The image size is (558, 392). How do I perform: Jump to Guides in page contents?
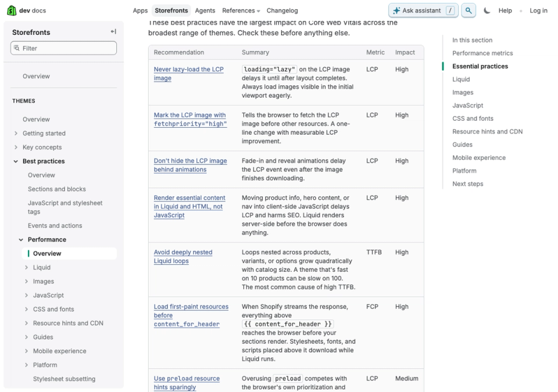coord(462,145)
